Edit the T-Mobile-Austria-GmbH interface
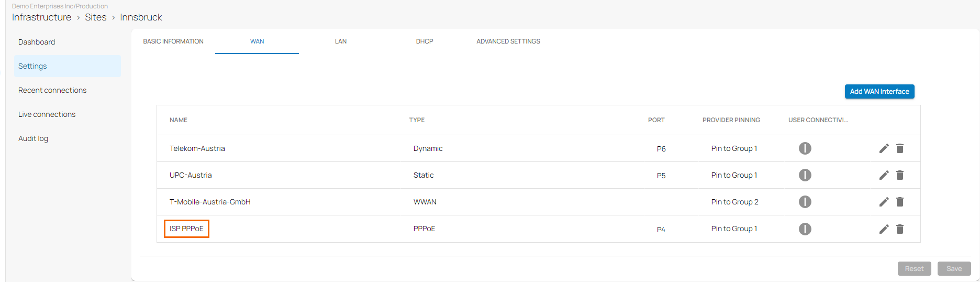The image size is (980, 282). click(x=884, y=202)
